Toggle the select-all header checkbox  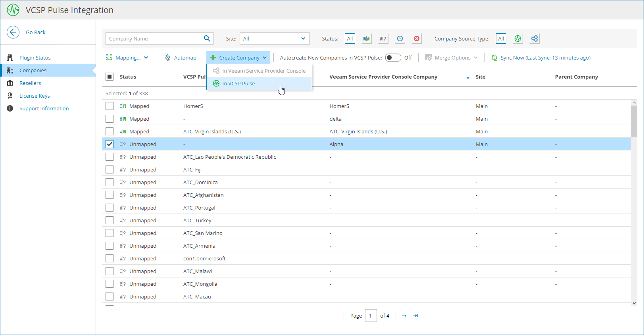(110, 77)
